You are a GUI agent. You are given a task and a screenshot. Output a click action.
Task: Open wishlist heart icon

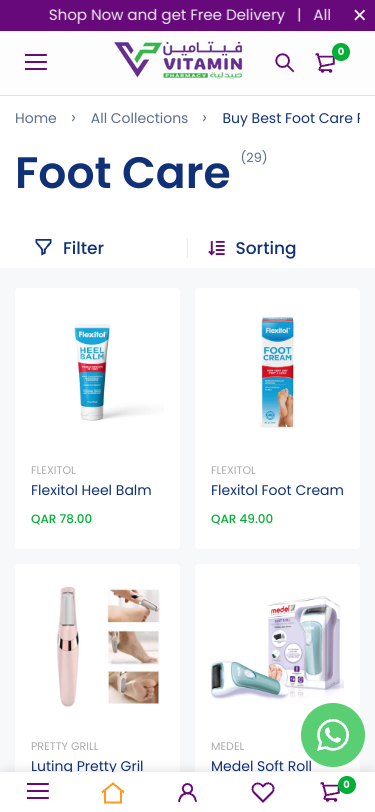point(263,792)
